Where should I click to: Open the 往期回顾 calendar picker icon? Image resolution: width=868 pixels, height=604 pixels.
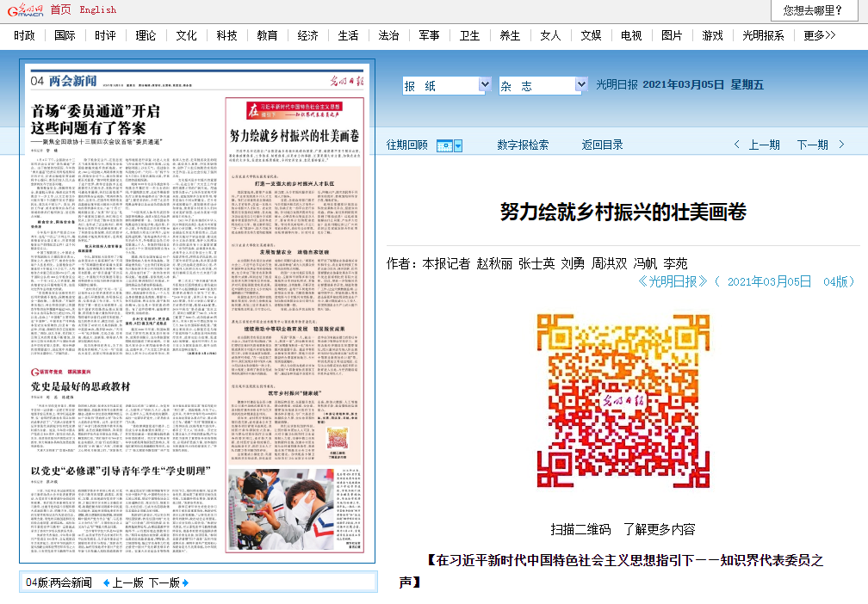(444, 145)
